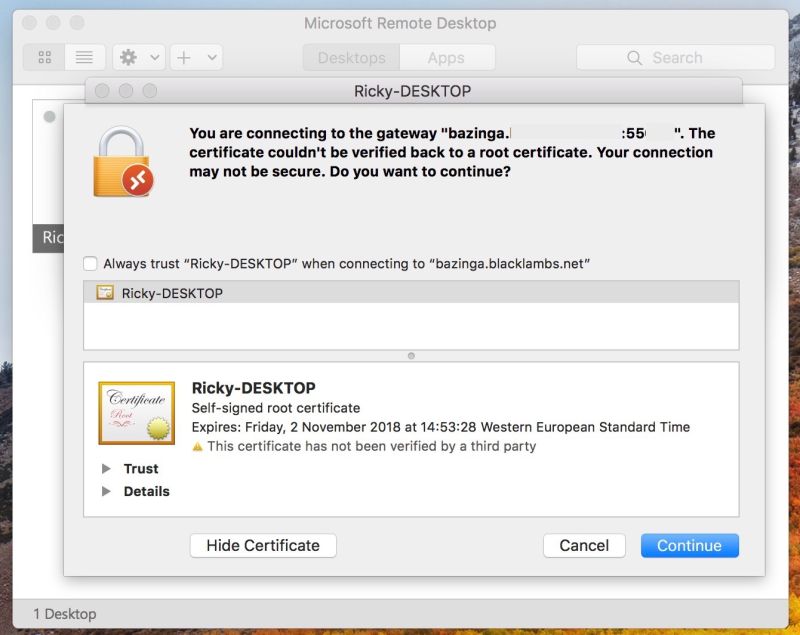Select the grid view icon
The width and height of the screenshot is (800, 635).
(x=44, y=57)
